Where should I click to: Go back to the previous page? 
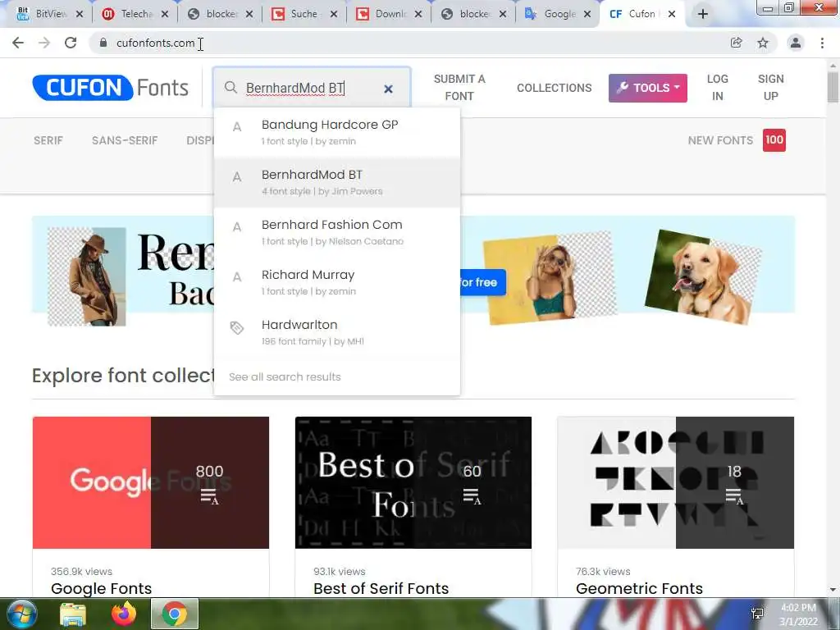(x=18, y=43)
